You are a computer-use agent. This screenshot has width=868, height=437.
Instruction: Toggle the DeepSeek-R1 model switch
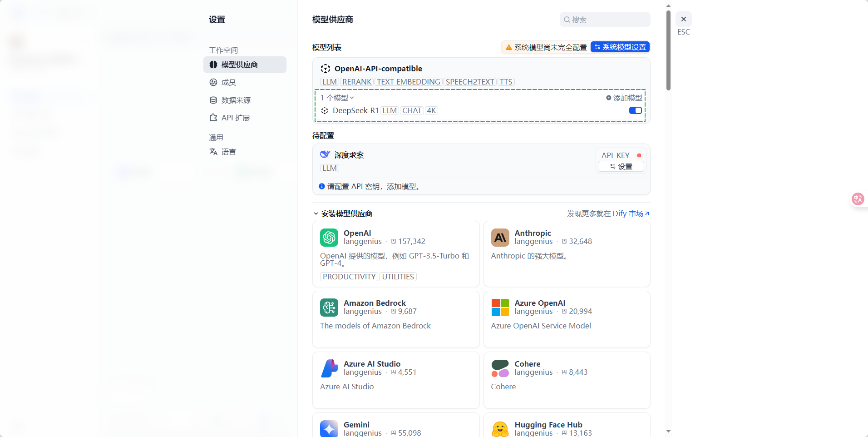[635, 110]
